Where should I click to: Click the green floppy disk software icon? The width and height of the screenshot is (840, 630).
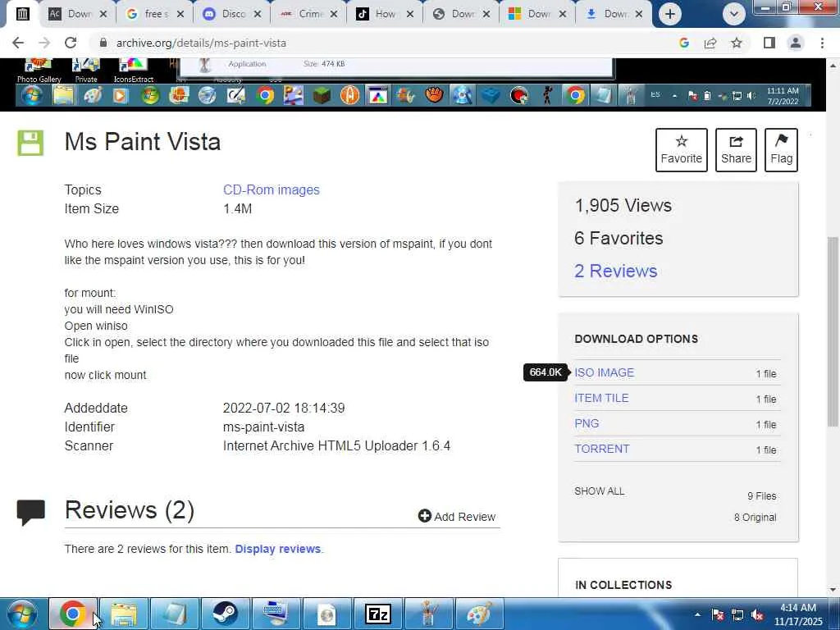click(30, 143)
